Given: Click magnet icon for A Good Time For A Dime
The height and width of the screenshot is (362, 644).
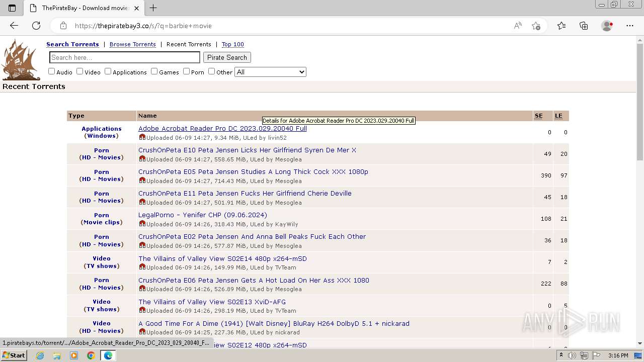Looking at the screenshot, I should (142, 331).
